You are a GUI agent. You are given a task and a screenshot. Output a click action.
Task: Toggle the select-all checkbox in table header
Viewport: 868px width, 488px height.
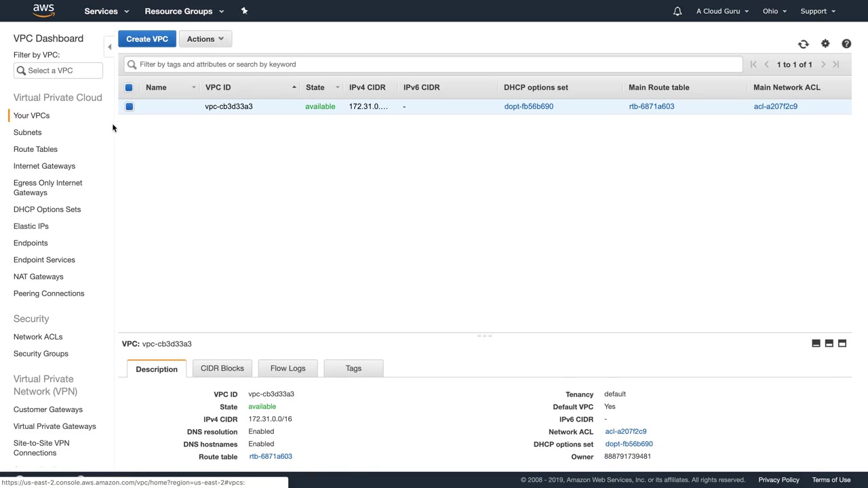[x=129, y=87]
